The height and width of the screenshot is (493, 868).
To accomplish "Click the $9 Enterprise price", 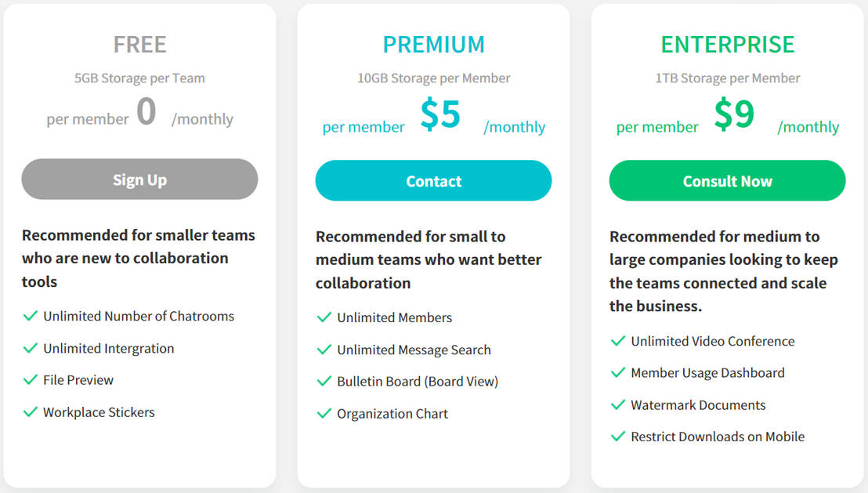I will pyautogui.click(x=734, y=114).
